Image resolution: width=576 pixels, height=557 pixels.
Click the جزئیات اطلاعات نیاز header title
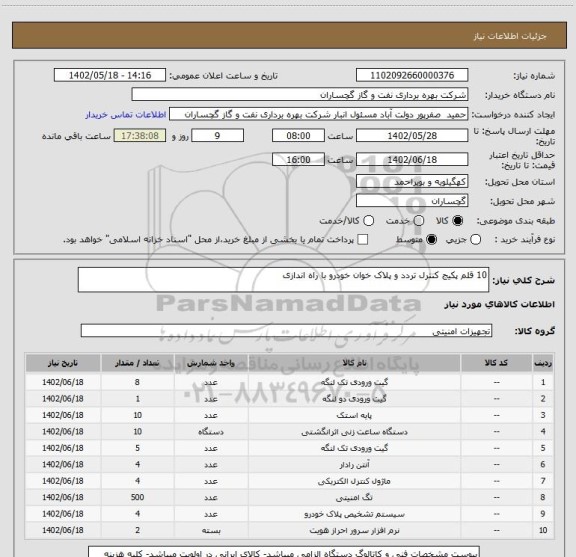tap(510, 36)
